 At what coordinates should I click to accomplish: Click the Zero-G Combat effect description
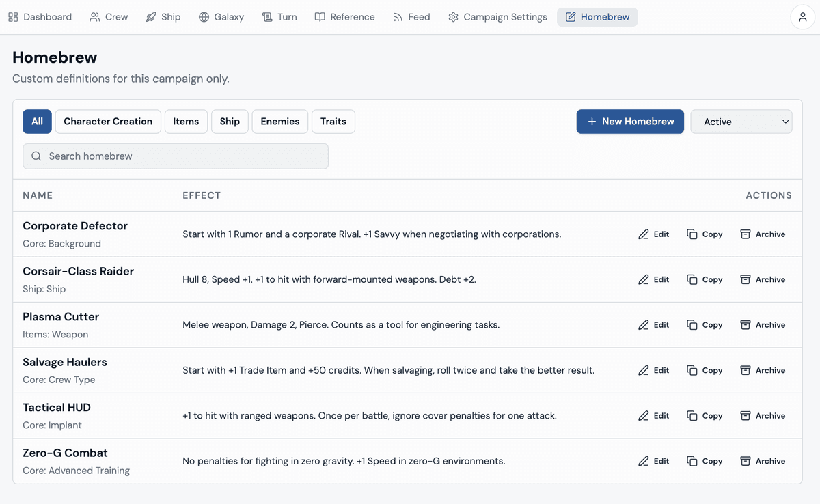[344, 461]
